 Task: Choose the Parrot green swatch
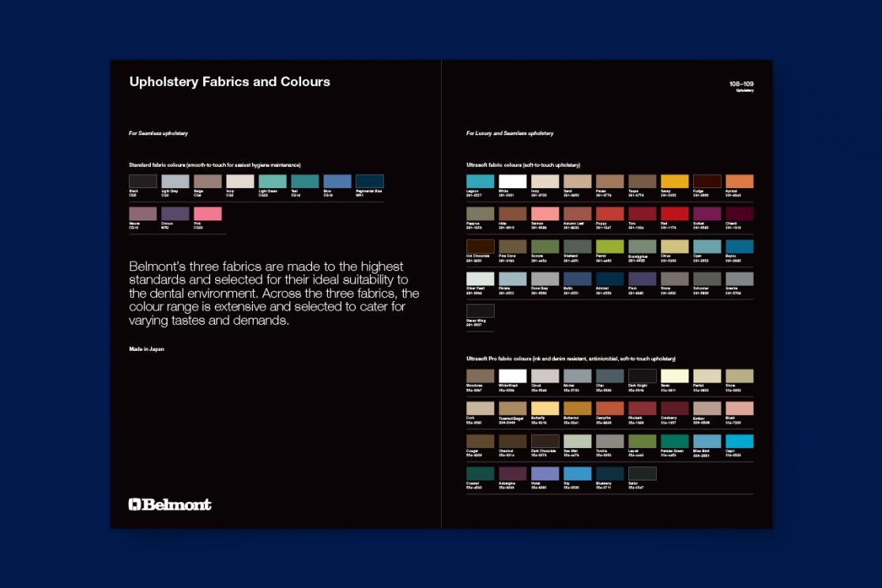[609, 247]
